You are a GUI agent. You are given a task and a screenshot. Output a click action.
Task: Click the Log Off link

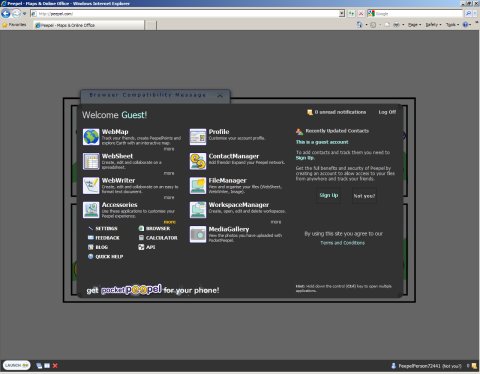(x=387, y=112)
